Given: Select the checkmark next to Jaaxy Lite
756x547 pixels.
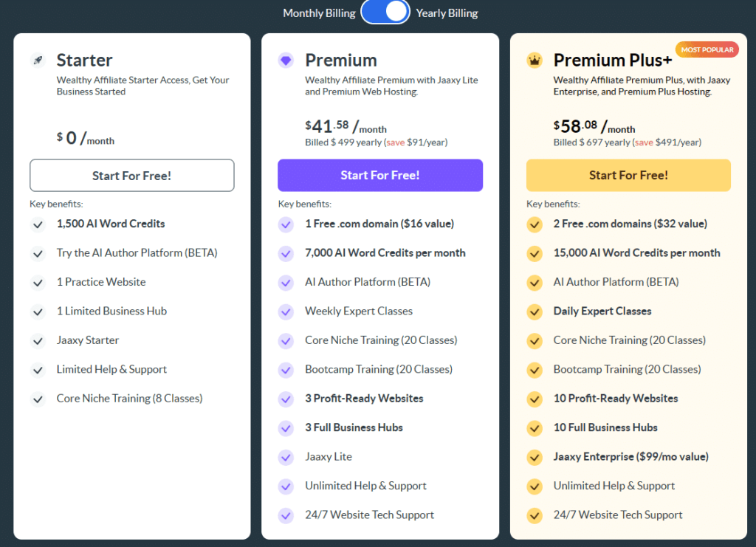Looking at the screenshot, I should click(286, 457).
